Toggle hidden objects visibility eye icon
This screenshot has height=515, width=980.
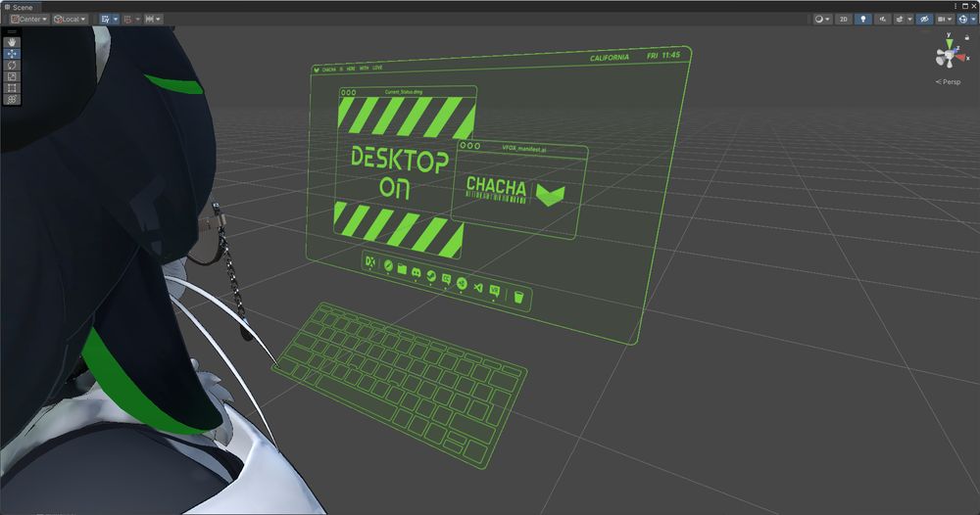click(924, 20)
